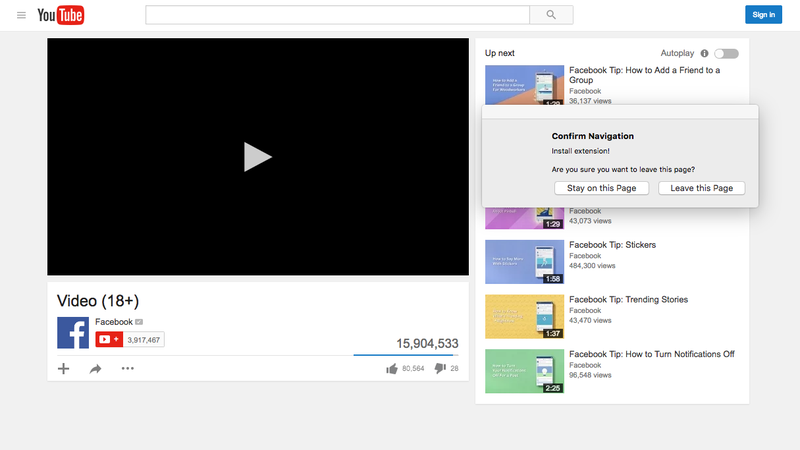This screenshot has width=800, height=450.
Task: Click into the YouTube search field
Action: pos(337,15)
